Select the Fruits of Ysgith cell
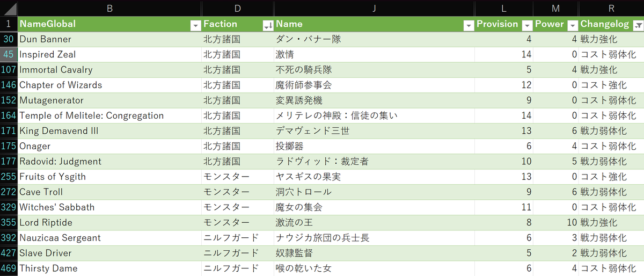 109,177
